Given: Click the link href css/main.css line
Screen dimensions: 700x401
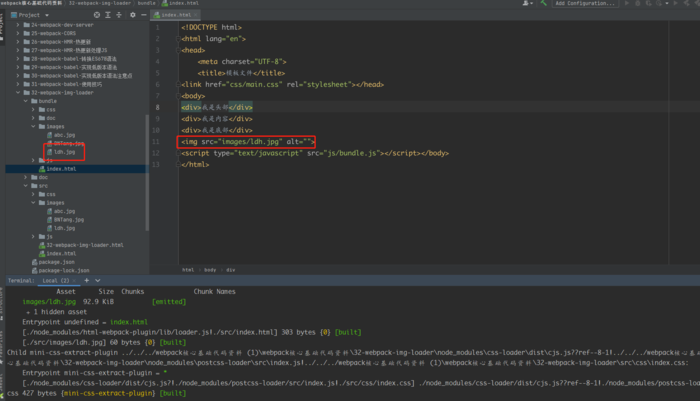Looking at the screenshot, I should pyautogui.click(x=282, y=84).
